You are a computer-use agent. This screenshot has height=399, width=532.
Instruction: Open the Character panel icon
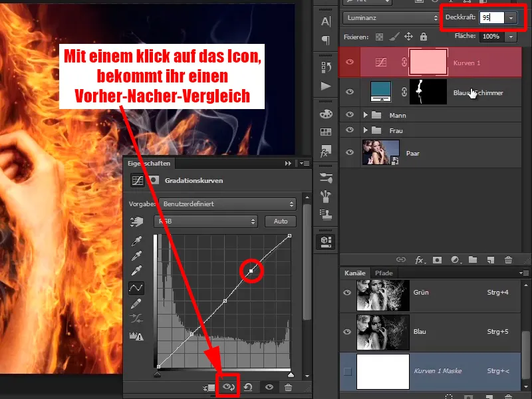(x=326, y=21)
